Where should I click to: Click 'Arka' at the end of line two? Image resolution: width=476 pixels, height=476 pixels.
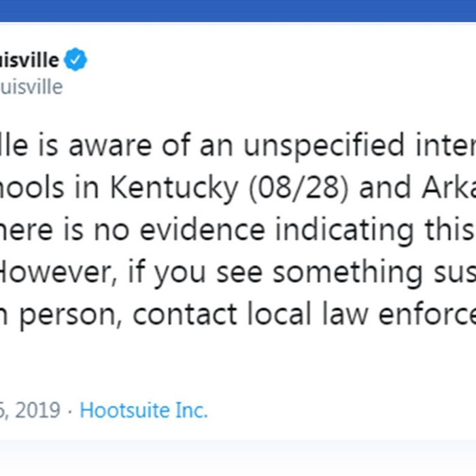coord(449,188)
